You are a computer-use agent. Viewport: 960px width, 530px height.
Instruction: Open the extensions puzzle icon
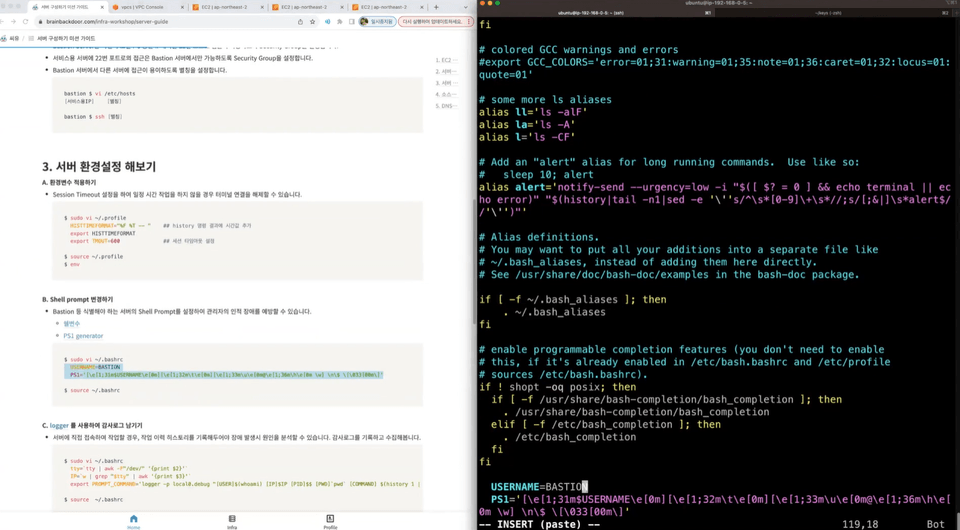(339, 21)
